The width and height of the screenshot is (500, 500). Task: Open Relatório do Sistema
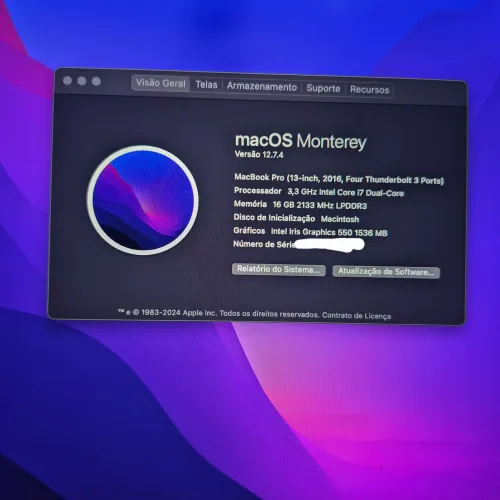point(279,269)
